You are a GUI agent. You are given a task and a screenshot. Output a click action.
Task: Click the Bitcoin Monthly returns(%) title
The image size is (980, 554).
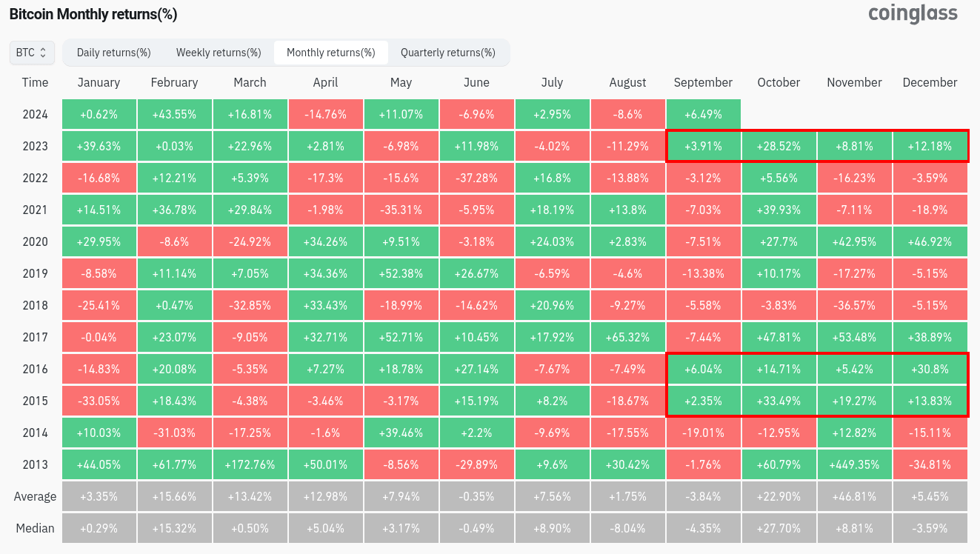point(93,14)
